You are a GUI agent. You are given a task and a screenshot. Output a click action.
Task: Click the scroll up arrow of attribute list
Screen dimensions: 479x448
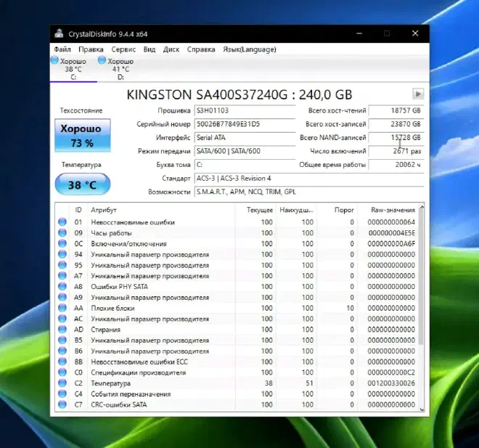[422, 207]
